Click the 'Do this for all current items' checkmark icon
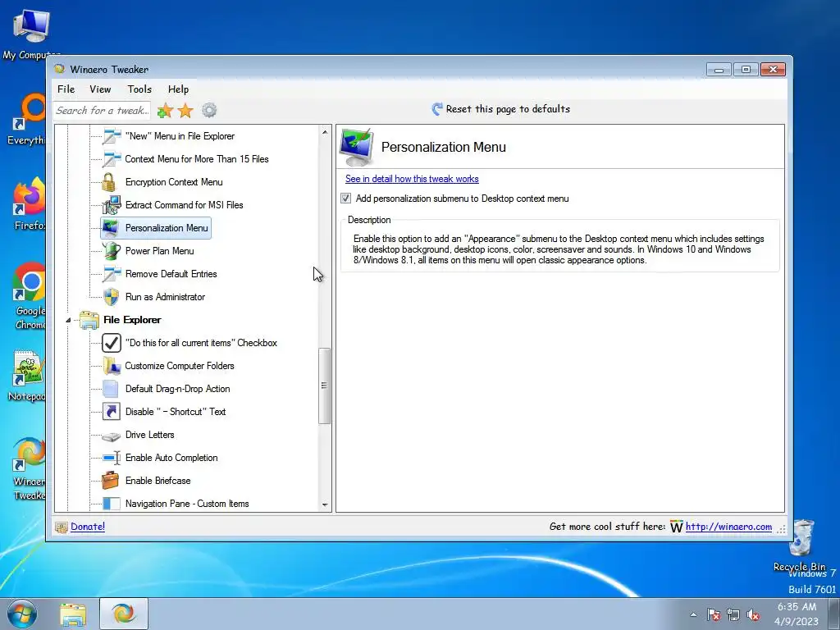 pyautogui.click(x=111, y=343)
